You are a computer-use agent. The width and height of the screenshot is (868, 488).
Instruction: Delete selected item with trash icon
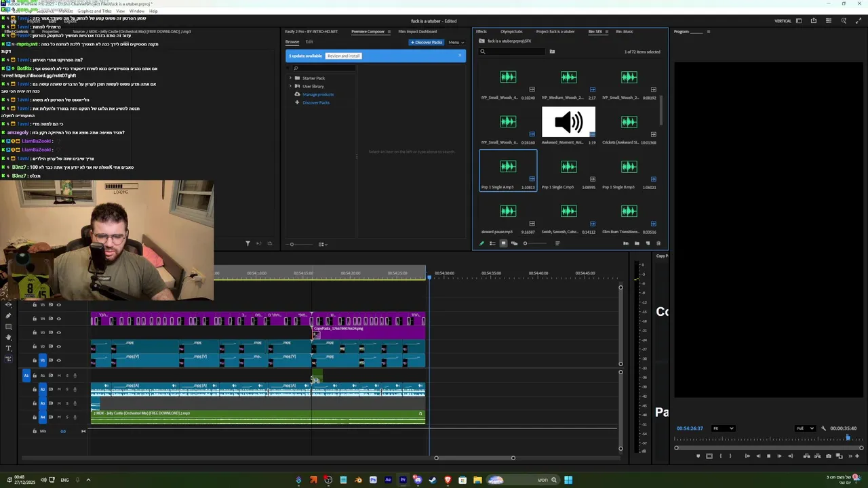[658, 243]
